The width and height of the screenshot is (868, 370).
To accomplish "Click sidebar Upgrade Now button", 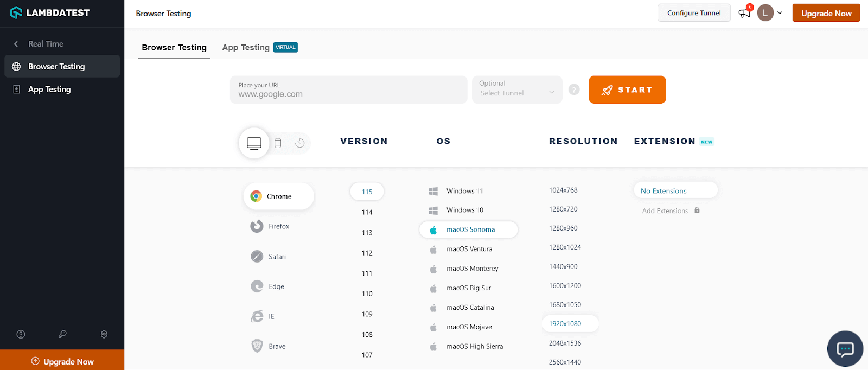I will [62, 361].
